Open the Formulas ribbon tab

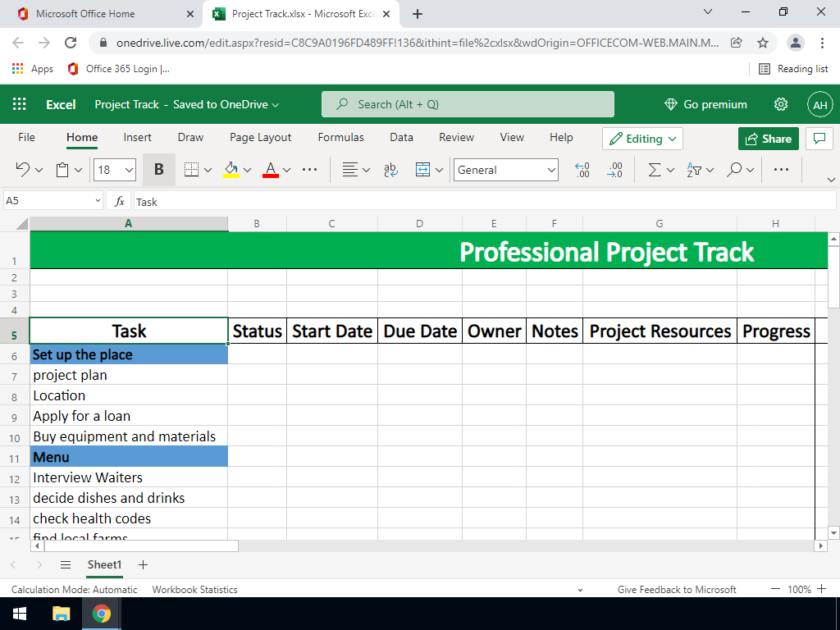pyautogui.click(x=340, y=138)
